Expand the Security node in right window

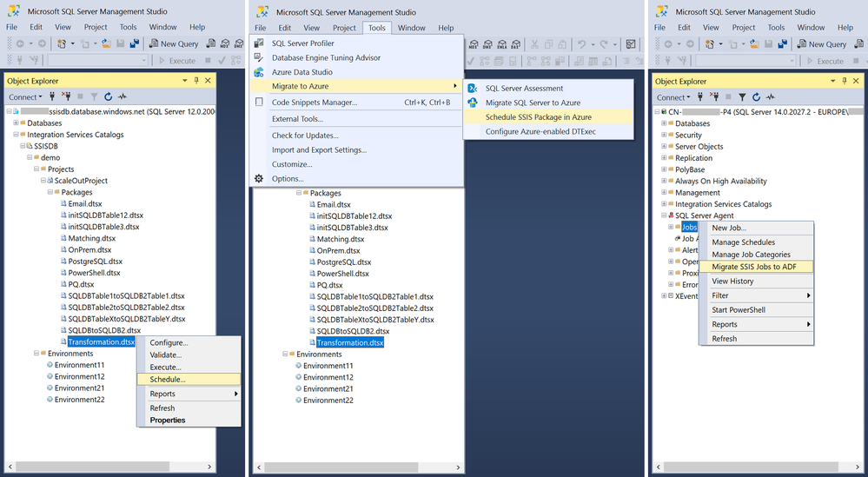664,135
